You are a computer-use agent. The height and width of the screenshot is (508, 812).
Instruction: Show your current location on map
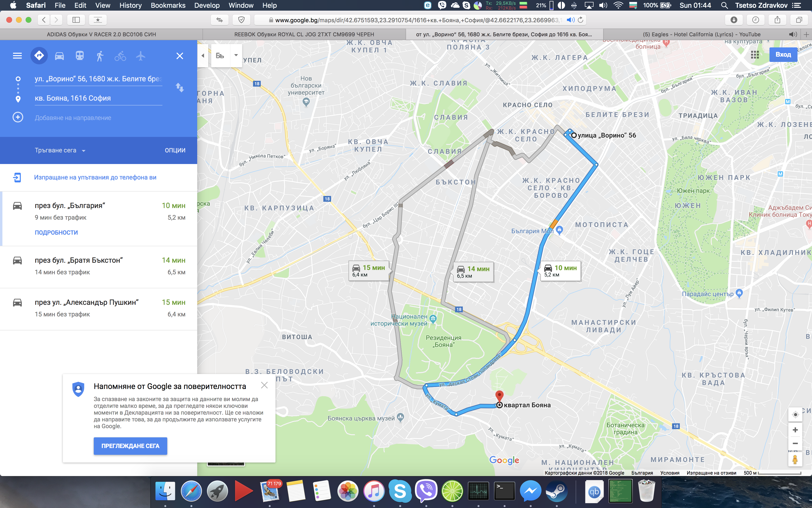click(x=795, y=415)
